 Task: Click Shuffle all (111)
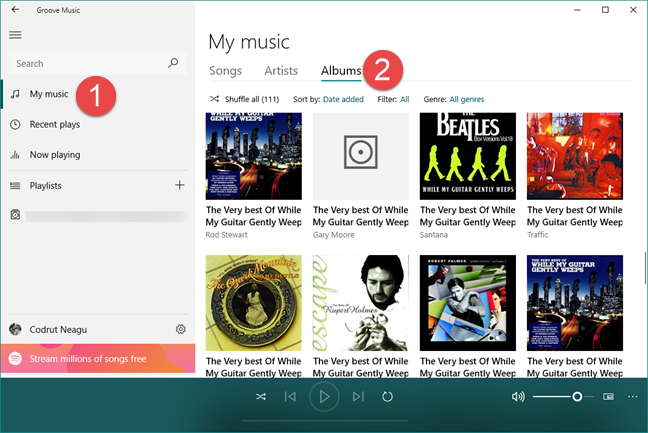pos(252,99)
